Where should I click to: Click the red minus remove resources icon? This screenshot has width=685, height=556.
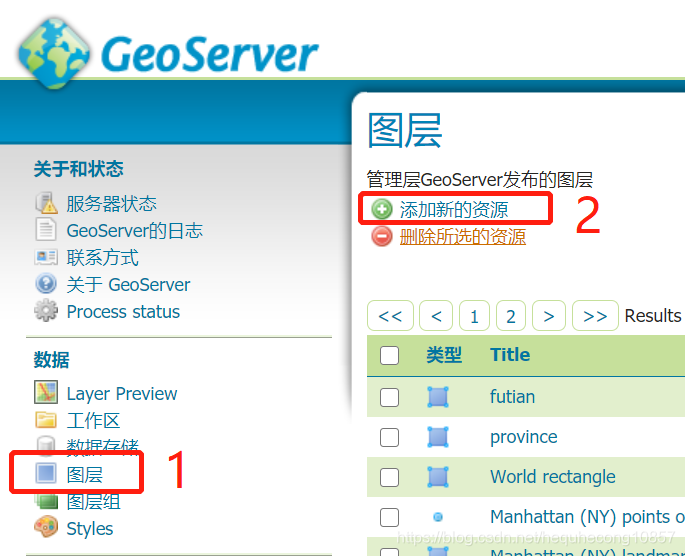pos(382,236)
